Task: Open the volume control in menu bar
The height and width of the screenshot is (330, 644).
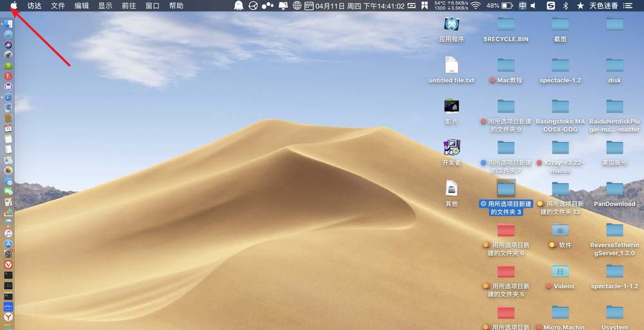Action: coord(533,6)
